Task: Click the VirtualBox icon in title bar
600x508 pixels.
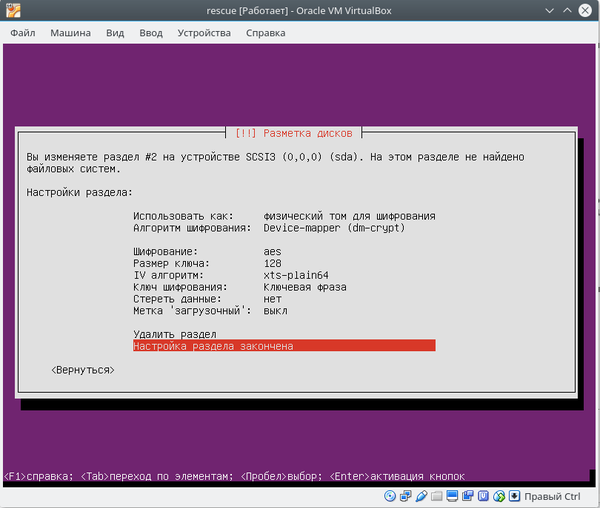Action: click(13, 10)
